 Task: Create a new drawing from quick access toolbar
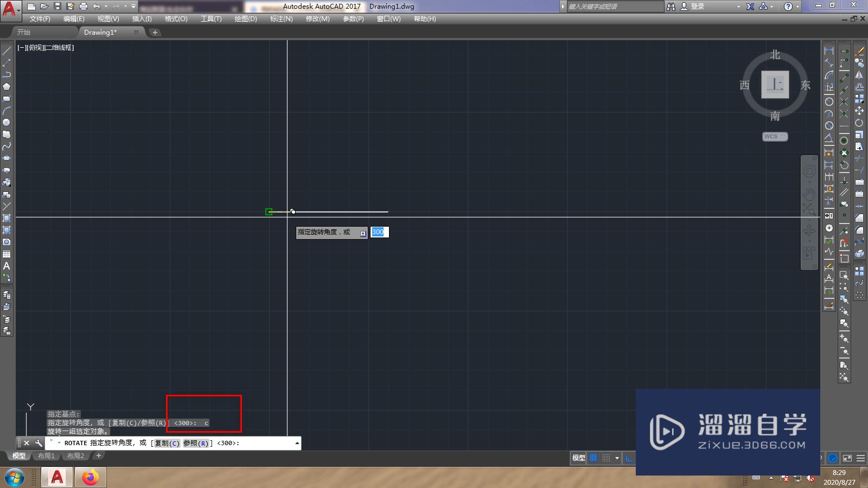(31, 7)
